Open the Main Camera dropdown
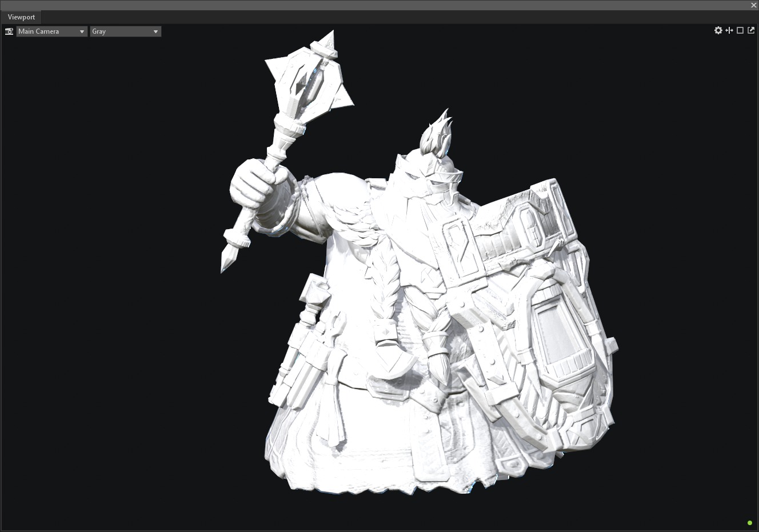 51,31
